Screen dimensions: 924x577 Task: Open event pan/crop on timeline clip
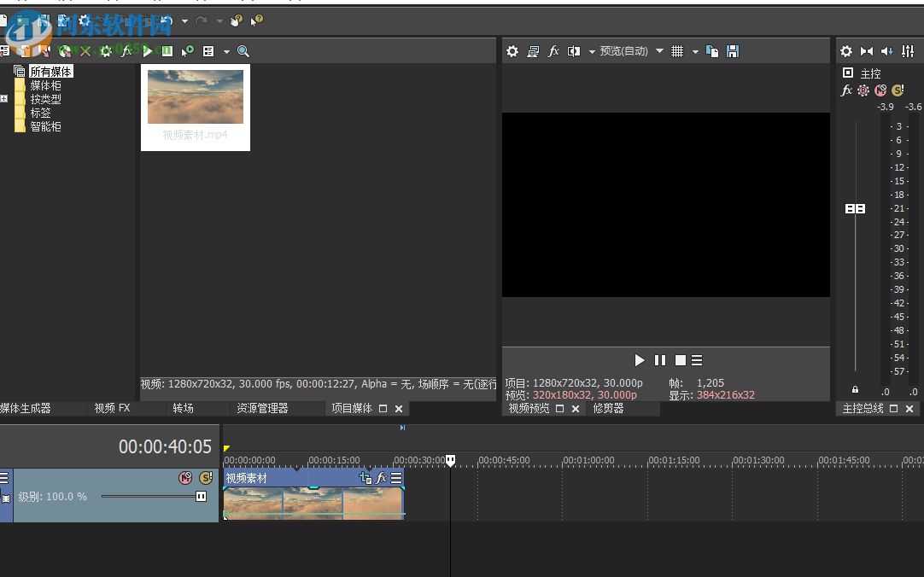[x=366, y=479]
